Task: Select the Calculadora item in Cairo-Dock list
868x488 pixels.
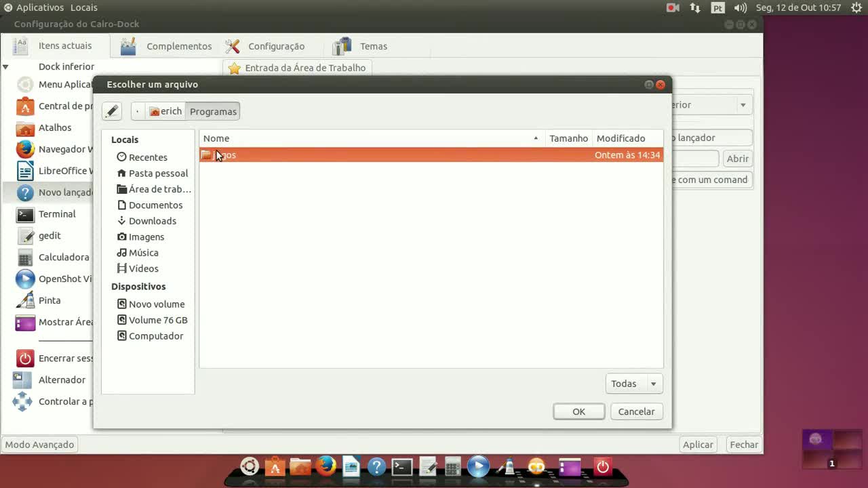Action: (x=54, y=258)
